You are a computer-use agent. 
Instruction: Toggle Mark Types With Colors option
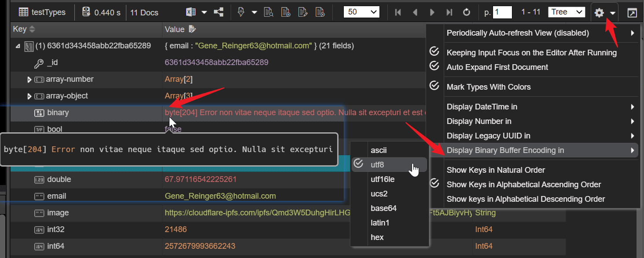click(488, 87)
